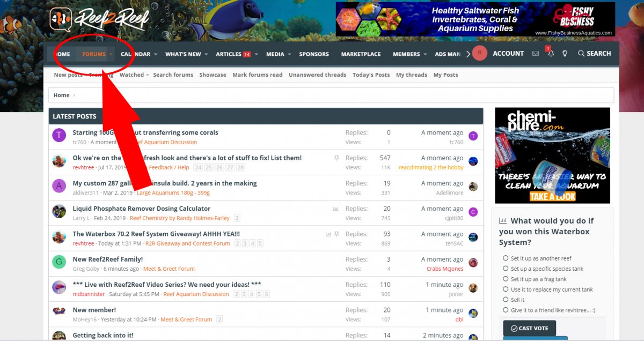The height and width of the screenshot is (341, 644).
Task: Click the red R account avatar
Action: click(480, 54)
